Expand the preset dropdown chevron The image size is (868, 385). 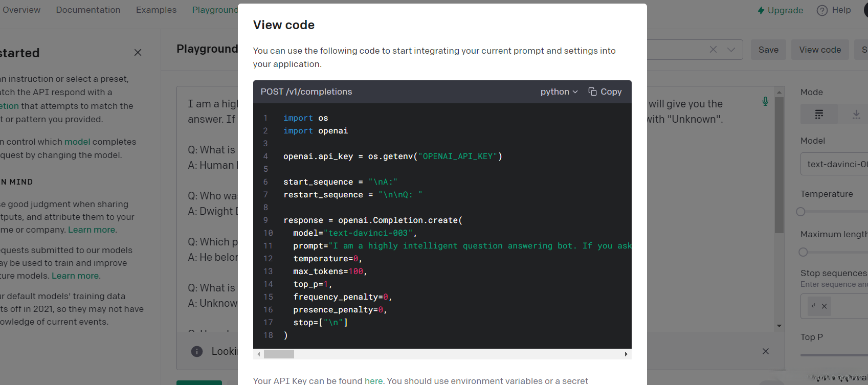pyautogui.click(x=731, y=50)
